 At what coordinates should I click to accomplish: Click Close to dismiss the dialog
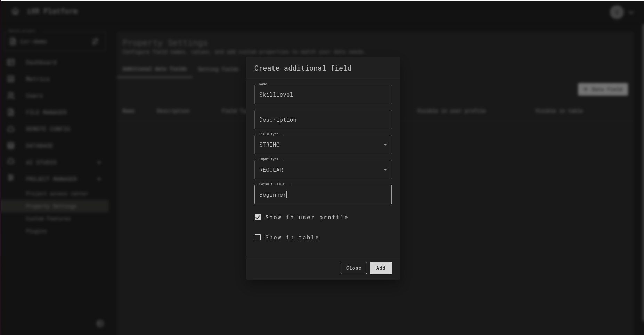coord(353,268)
